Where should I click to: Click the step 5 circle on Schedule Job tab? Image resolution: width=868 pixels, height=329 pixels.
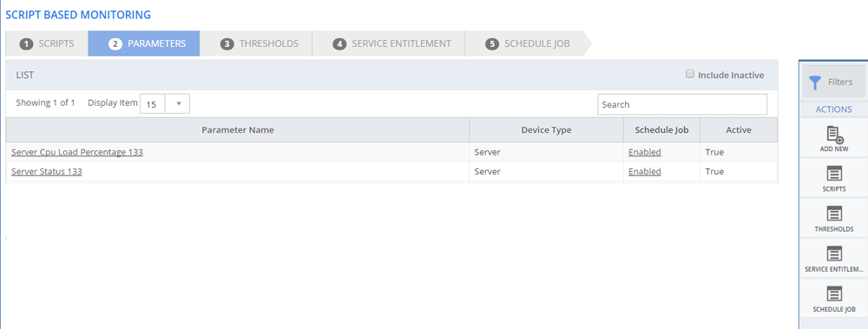coord(492,43)
